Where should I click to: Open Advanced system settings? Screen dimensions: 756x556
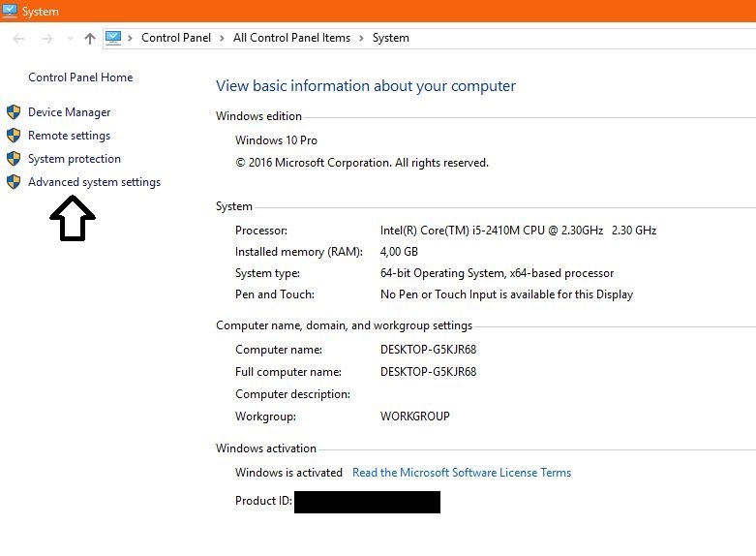[95, 182]
